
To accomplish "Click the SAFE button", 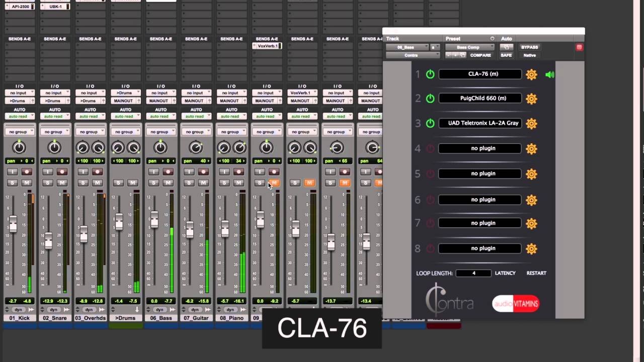I will (x=506, y=55).
